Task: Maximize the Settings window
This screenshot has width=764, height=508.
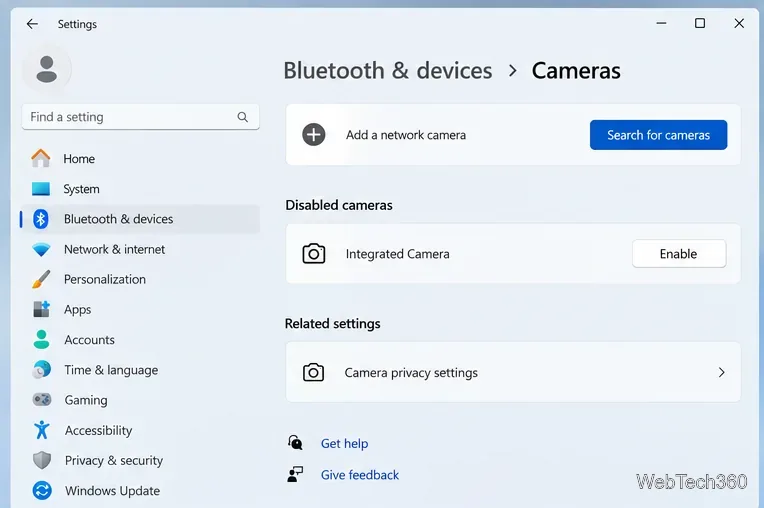Action: point(700,23)
